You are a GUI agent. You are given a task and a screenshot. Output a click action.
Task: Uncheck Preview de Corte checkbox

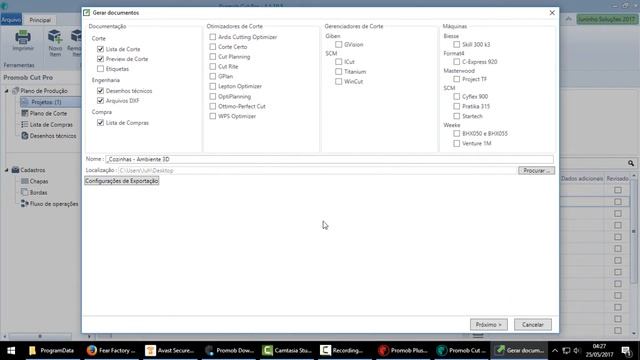(x=100, y=59)
